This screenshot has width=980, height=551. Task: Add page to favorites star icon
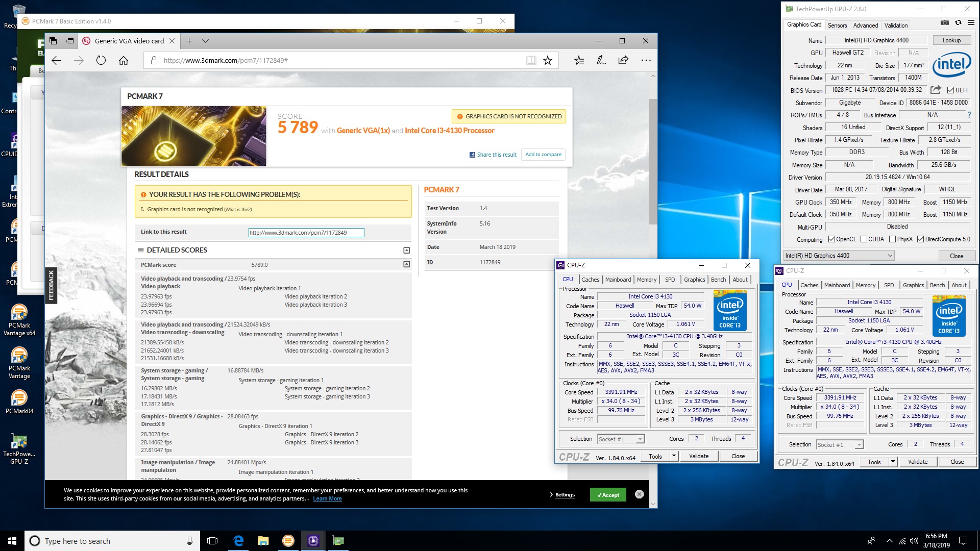point(548,60)
